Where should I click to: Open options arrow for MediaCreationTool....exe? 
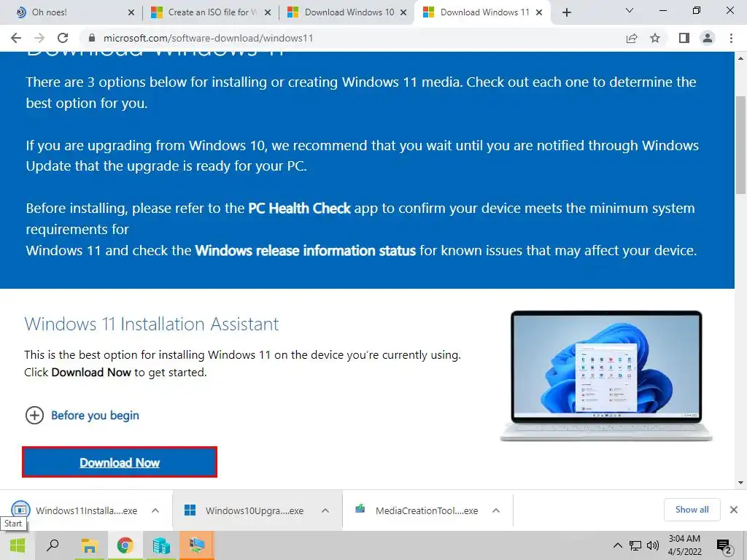[x=496, y=510]
